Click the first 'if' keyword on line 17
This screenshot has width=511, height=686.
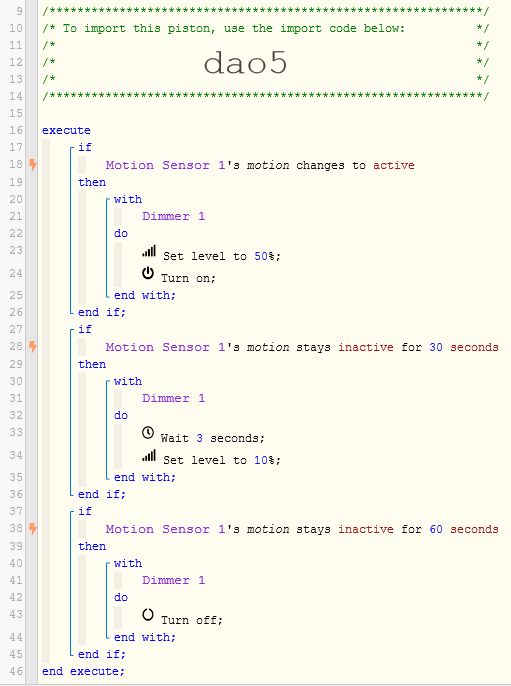tap(85, 147)
